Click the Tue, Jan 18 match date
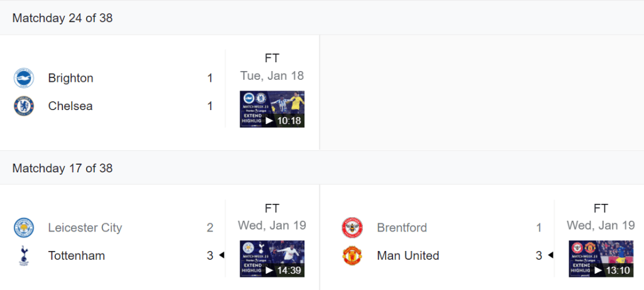The image size is (644, 290). click(x=272, y=75)
